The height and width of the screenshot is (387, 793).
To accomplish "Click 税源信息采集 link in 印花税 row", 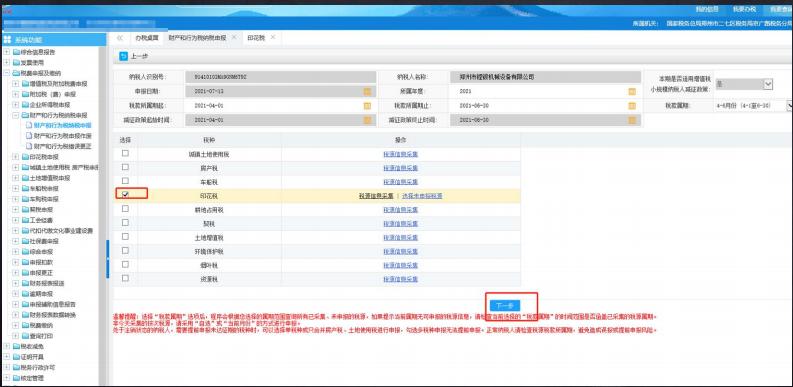I will (x=376, y=195).
